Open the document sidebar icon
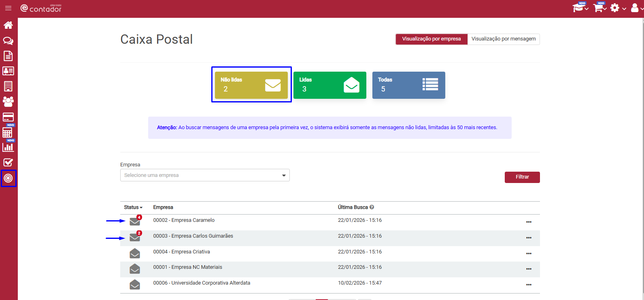Viewport: 644px width, 300px height. [x=8, y=56]
